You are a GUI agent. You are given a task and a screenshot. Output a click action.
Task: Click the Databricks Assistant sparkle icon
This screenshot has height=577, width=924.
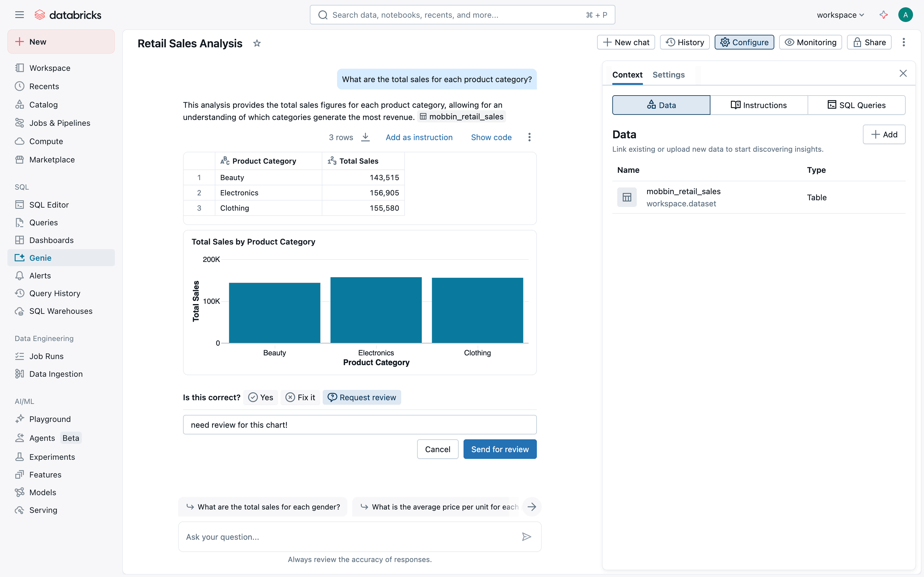(884, 15)
